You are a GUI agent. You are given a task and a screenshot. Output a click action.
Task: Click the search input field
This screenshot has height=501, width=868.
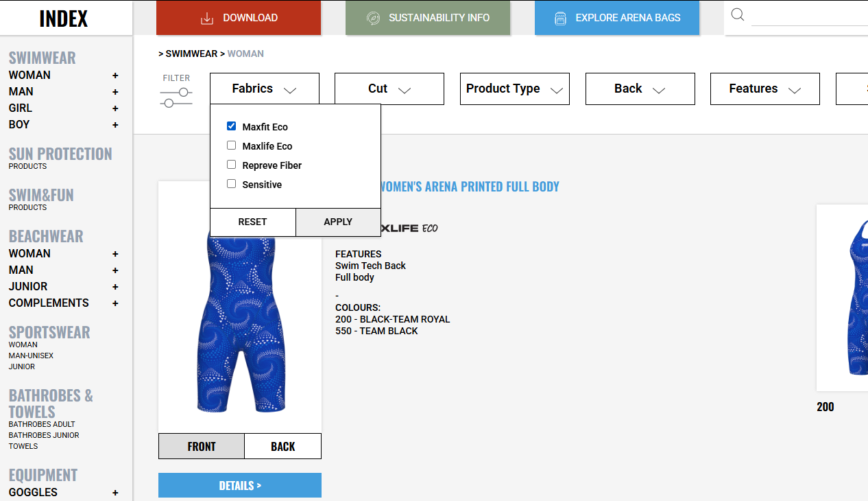[809, 15]
